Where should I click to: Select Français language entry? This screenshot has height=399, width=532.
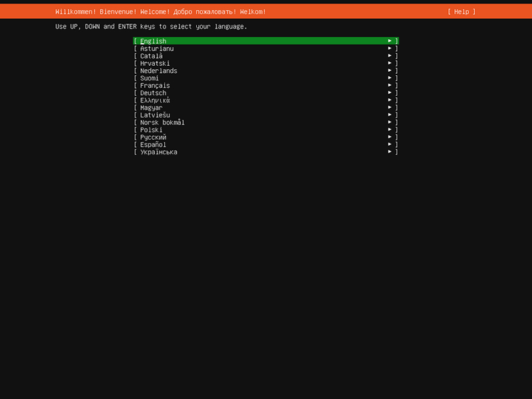coord(155,85)
